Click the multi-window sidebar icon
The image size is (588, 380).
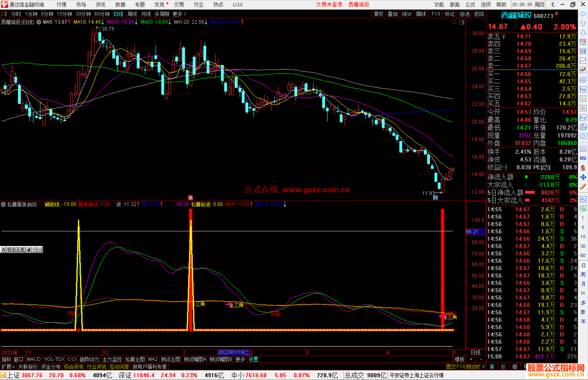[x=583, y=80]
